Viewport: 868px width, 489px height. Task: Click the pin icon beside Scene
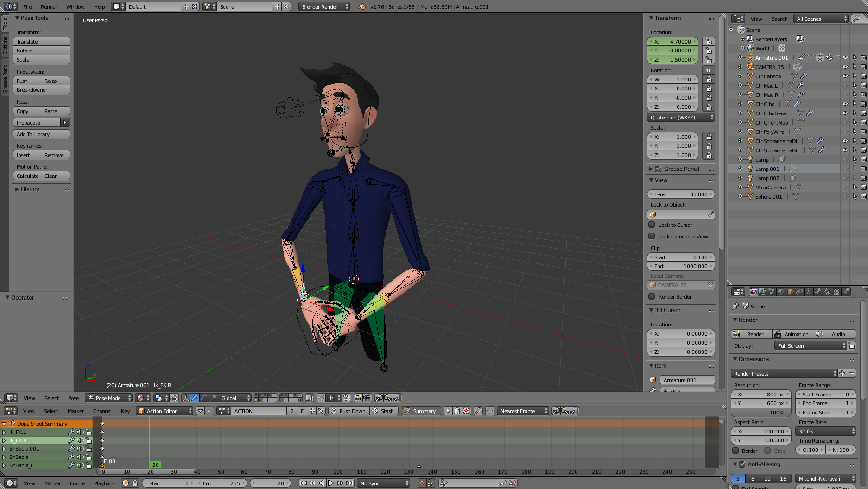[735, 307]
